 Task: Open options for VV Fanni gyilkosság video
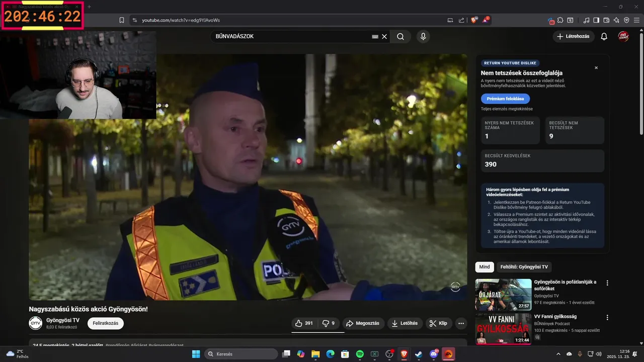tap(607, 318)
